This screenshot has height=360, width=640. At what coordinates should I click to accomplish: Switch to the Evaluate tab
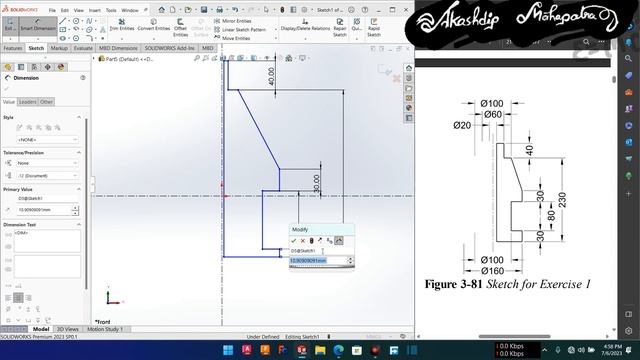[x=83, y=48]
